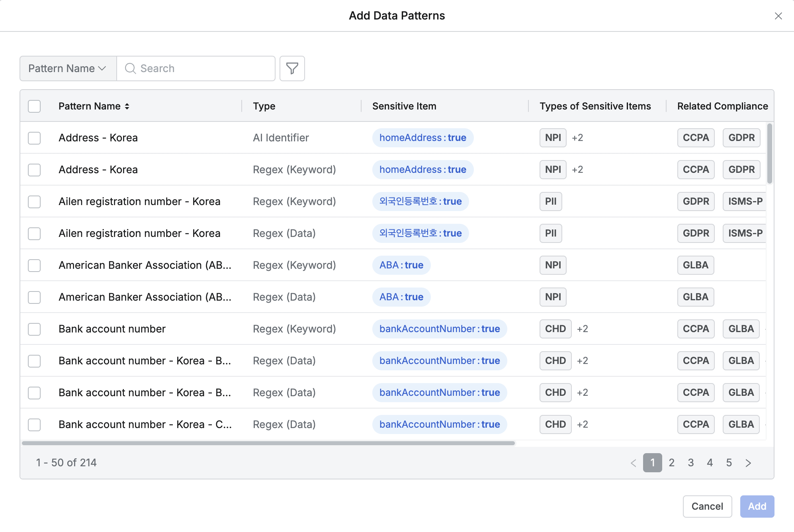794x532 pixels.
Task: Click into the Search input field
Action: (203, 68)
